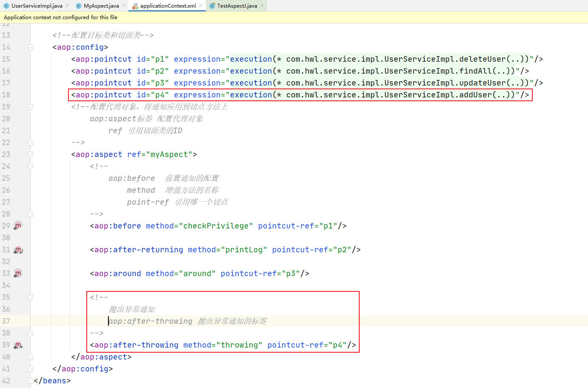Click line number 37 in gutter

pos(6,321)
